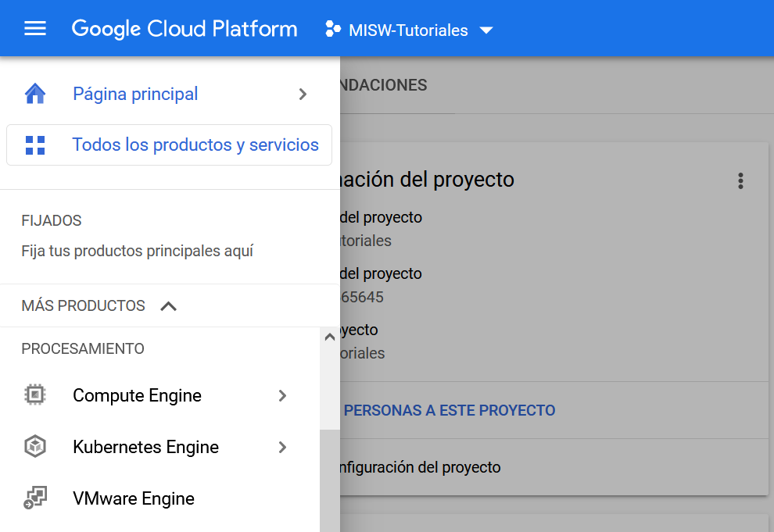Click the Google Cloud Platform logo

click(x=185, y=29)
